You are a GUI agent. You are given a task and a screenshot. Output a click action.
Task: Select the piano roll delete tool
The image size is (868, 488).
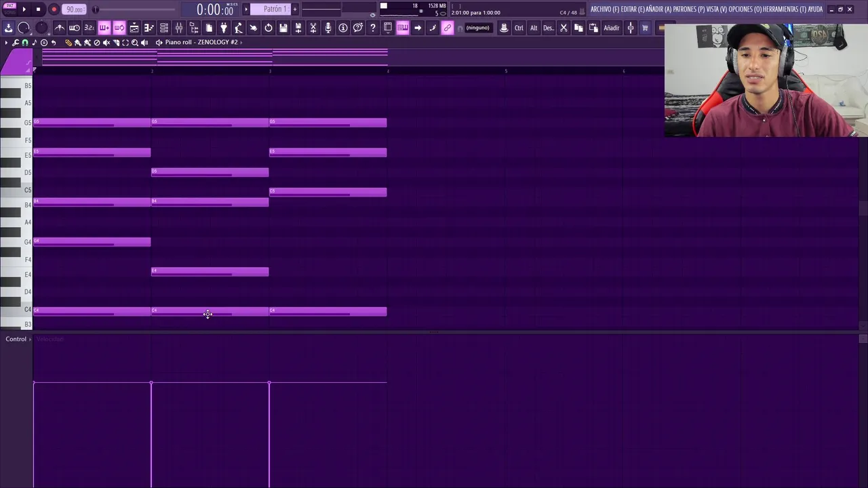pyautogui.click(x=96, y=43)
